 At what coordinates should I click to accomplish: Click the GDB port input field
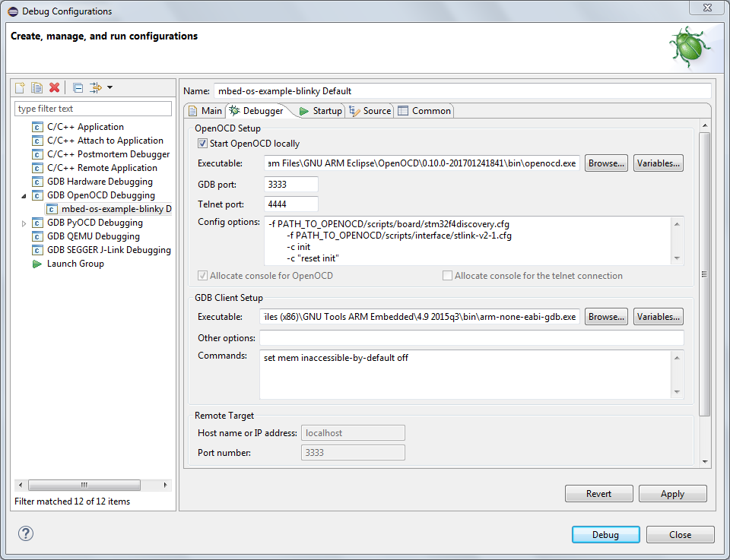[291, 184]
